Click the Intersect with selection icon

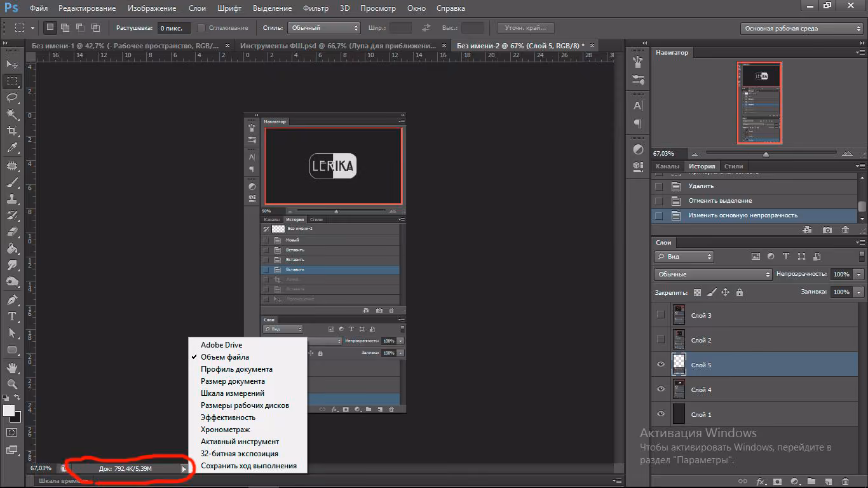tap(96, 28)
